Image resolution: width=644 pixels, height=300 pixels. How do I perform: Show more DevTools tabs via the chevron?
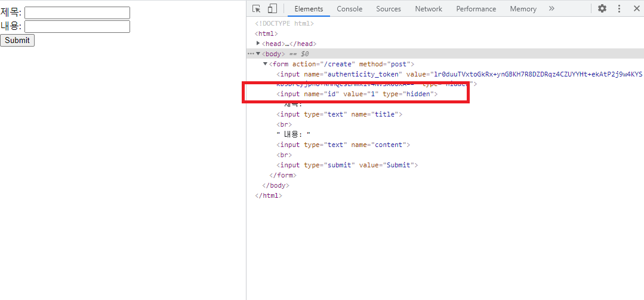[551, 8]
